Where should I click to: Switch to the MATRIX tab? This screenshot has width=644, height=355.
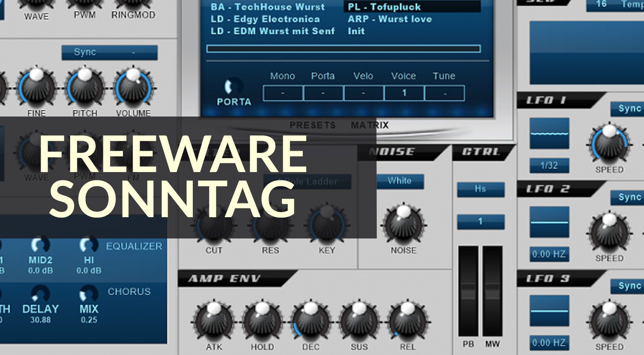pyautogui.click(x=370, y=125)
